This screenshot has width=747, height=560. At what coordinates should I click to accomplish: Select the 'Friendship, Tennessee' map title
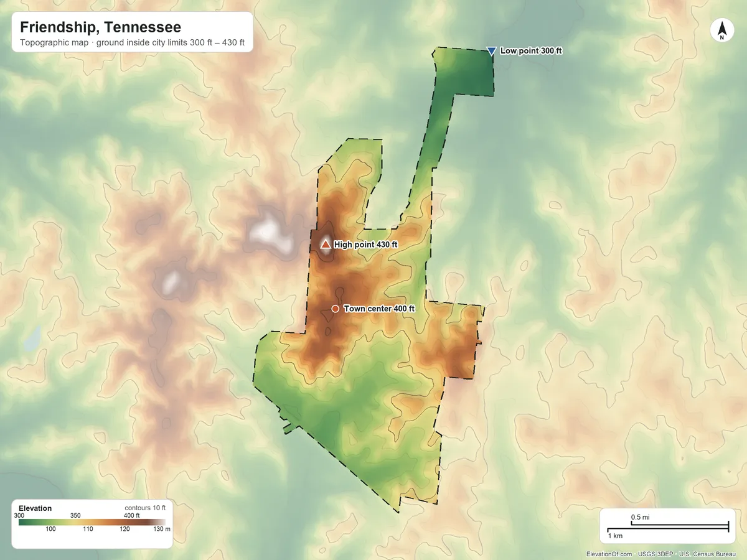[x=100, y=27]
